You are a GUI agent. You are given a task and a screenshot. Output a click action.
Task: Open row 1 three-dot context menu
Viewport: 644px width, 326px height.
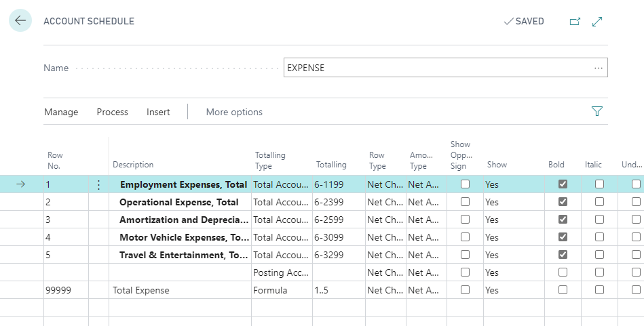[99, 184]
